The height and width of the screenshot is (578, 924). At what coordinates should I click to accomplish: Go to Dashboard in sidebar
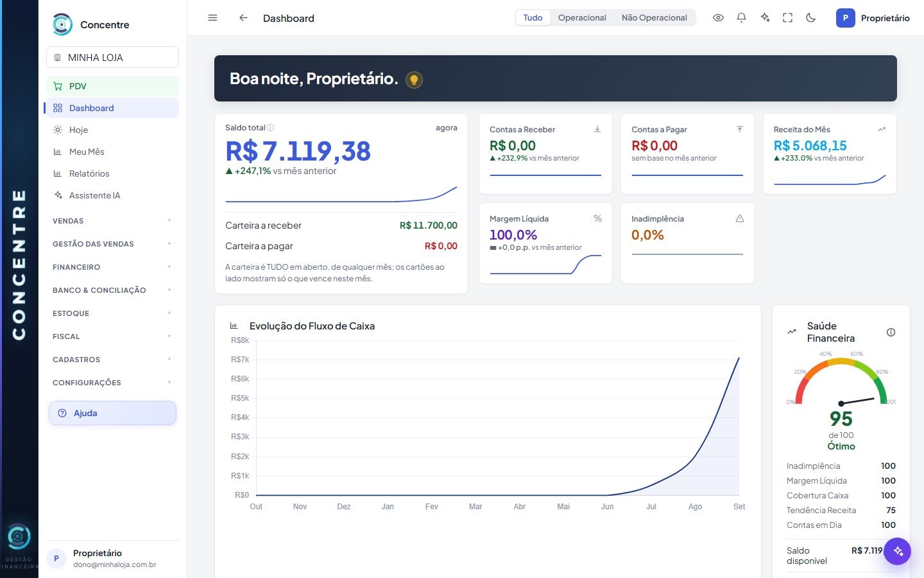(x=112, y=108)
